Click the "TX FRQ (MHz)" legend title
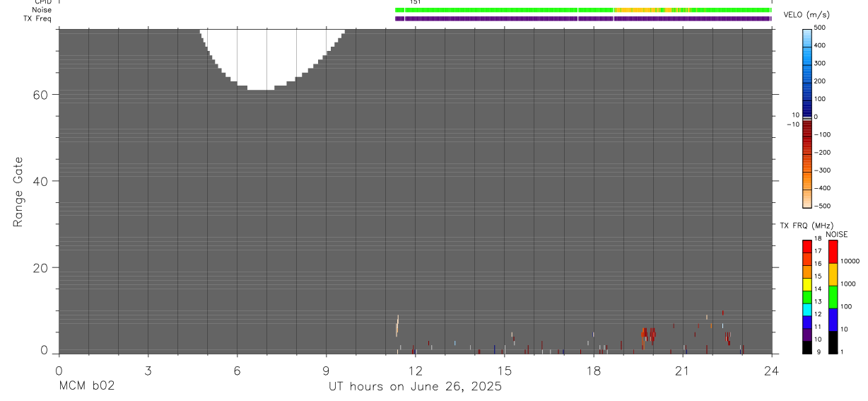Image resolution: width=868 pixels, height=401 pixels. coord(806,226)
